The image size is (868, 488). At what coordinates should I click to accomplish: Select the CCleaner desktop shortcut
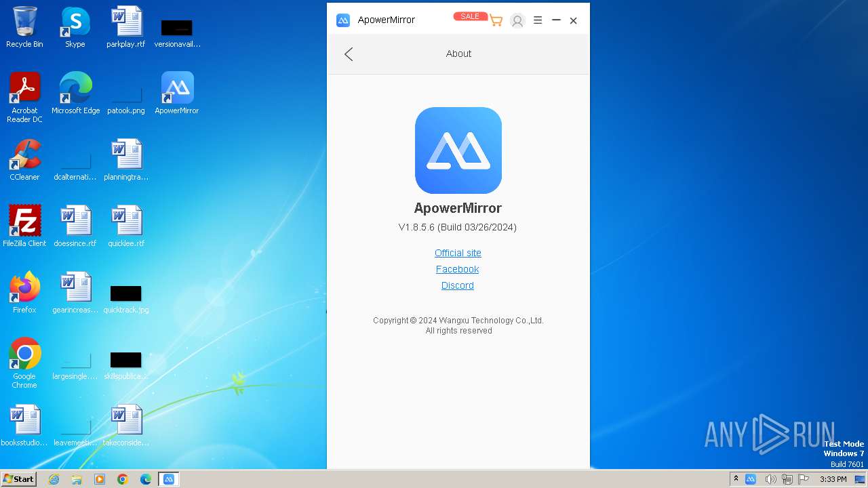point(24,160)
